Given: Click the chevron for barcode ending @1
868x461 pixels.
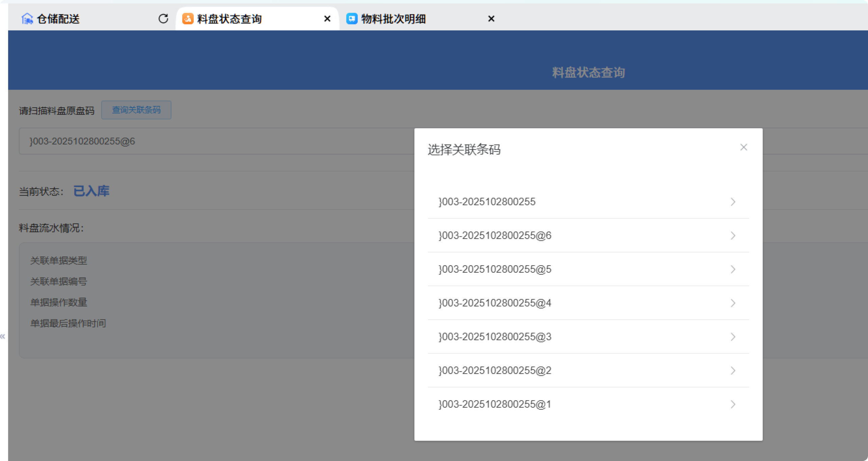Looking at the screenshot, I should (733, 404).
